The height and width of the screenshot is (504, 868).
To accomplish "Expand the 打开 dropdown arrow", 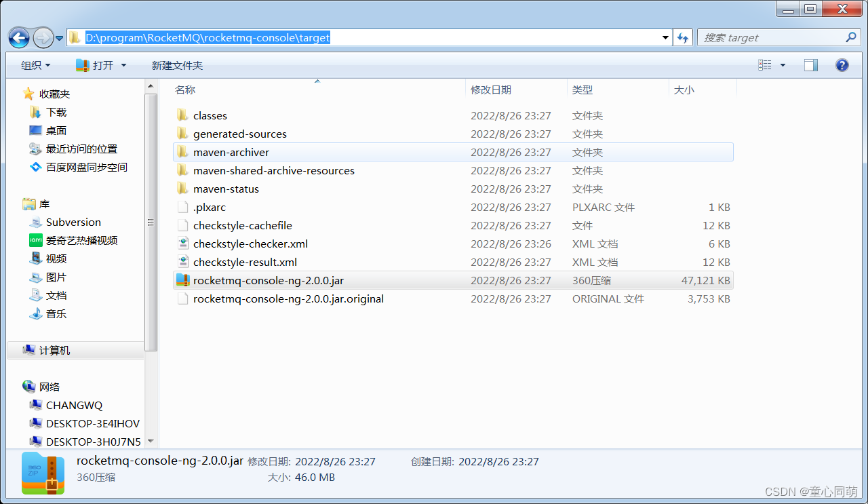I will click(x=123, y=65).
